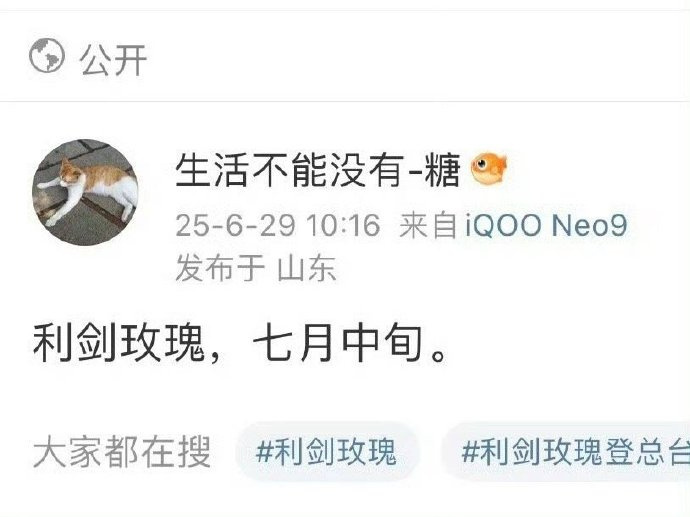Tap the 山东 location text

[307, 268]
